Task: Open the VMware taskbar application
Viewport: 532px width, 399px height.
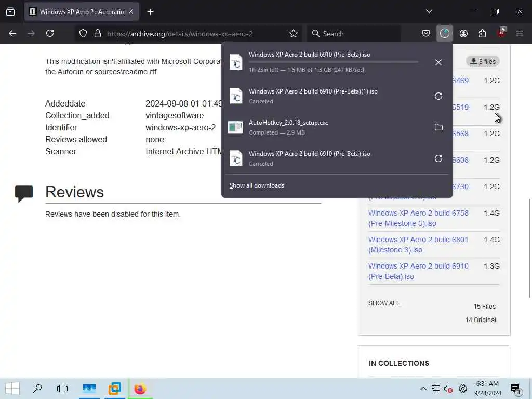Action: tap(115, 389)
